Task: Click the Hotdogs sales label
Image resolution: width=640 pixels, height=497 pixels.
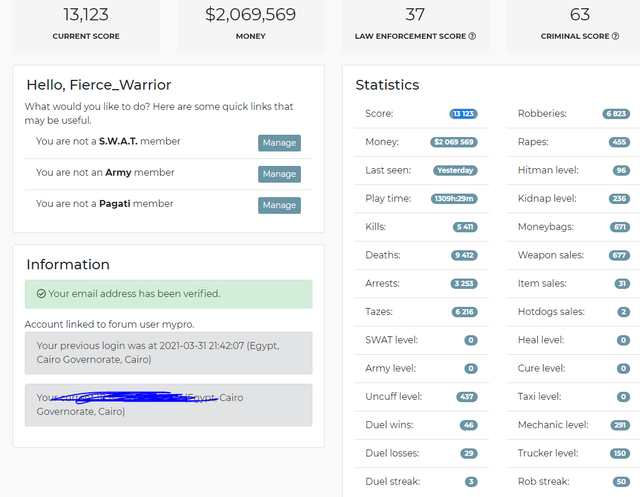Action: (x=551, y=312)
